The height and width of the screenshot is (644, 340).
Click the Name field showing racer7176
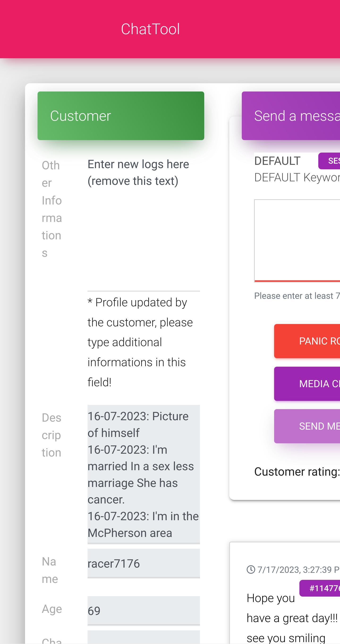(x=144, y=564)
